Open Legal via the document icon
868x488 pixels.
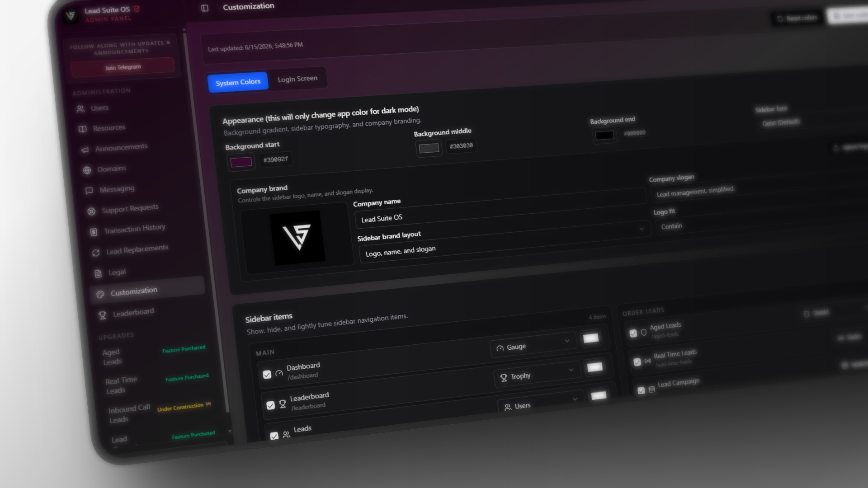tap(98, 273)
